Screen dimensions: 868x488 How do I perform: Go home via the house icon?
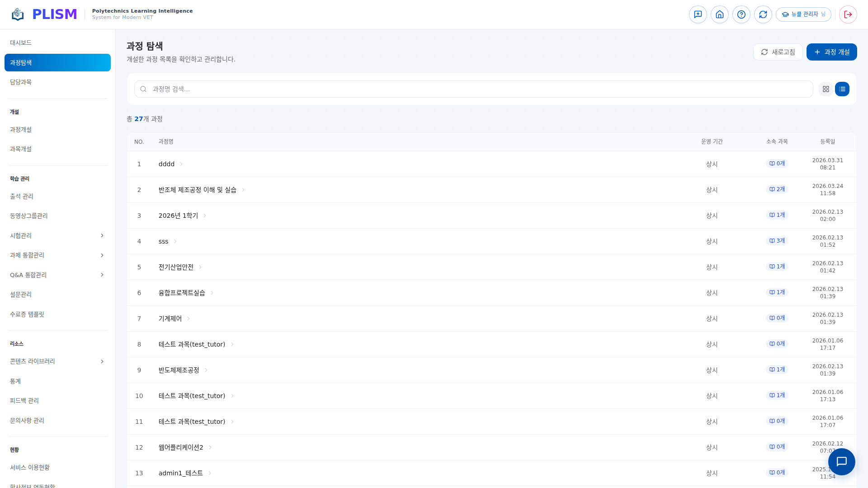pyautogui.click(x=719, y=14)
